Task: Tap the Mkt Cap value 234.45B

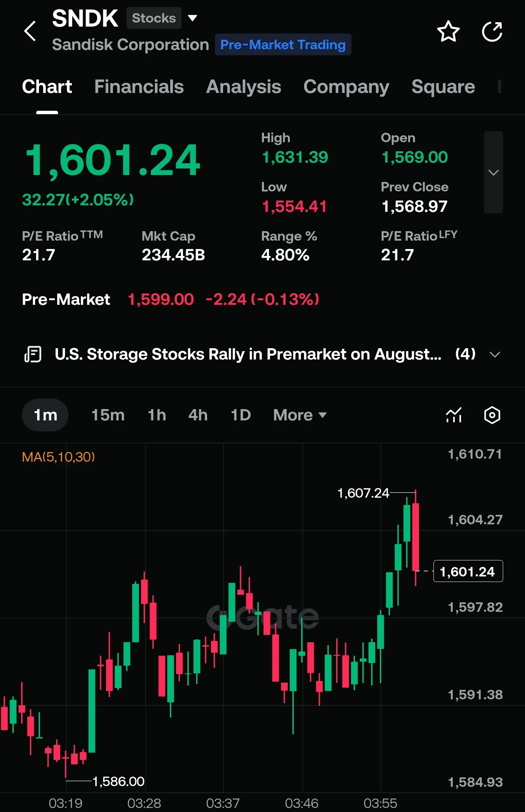Action: pos(174,255)
